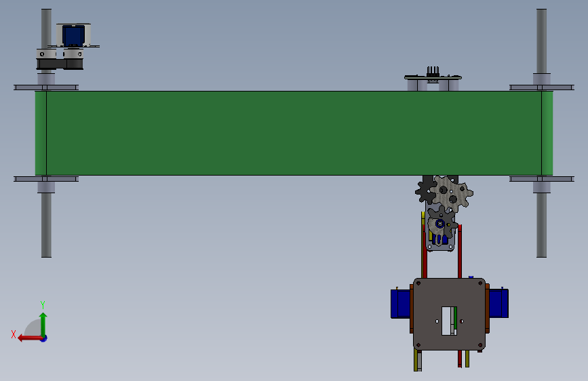Click the red X axis arrow of the triad

(30, 338)
